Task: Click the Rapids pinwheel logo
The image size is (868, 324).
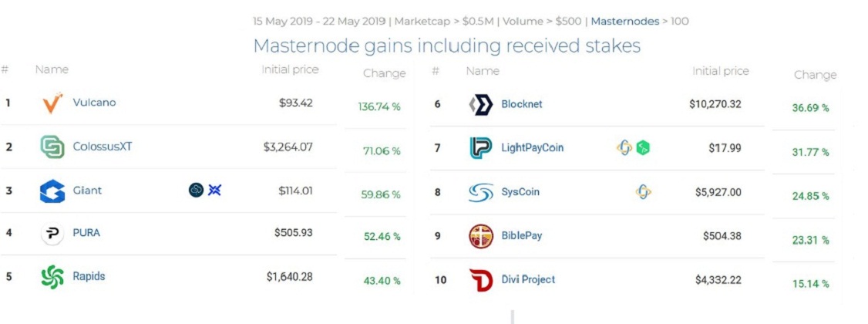Action: click(52, 276)
